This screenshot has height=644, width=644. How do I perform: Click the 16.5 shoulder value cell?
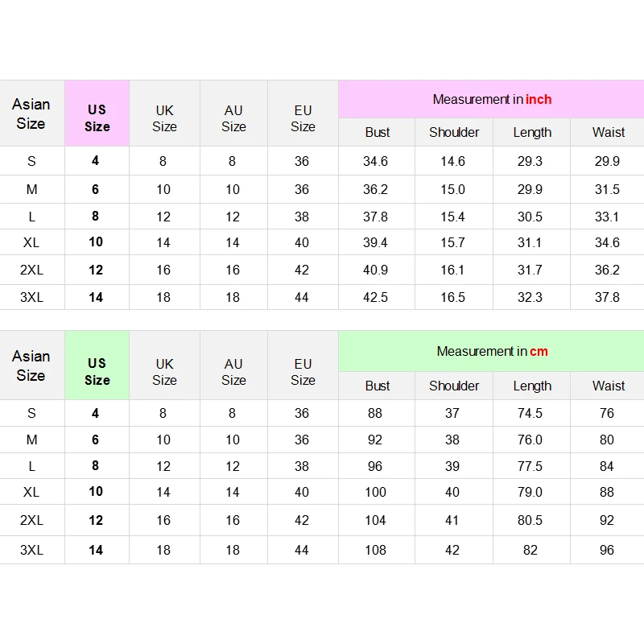(x=453, y=297)
